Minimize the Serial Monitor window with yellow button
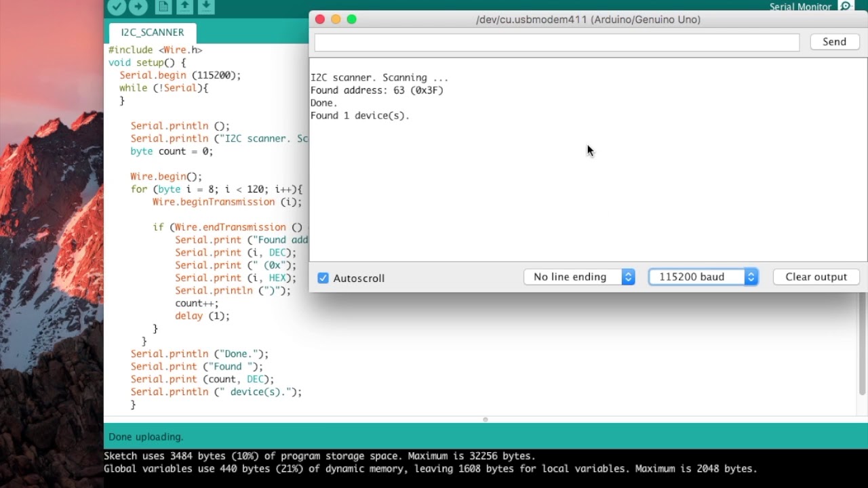 pyautogui.click(x=336, y=20)
